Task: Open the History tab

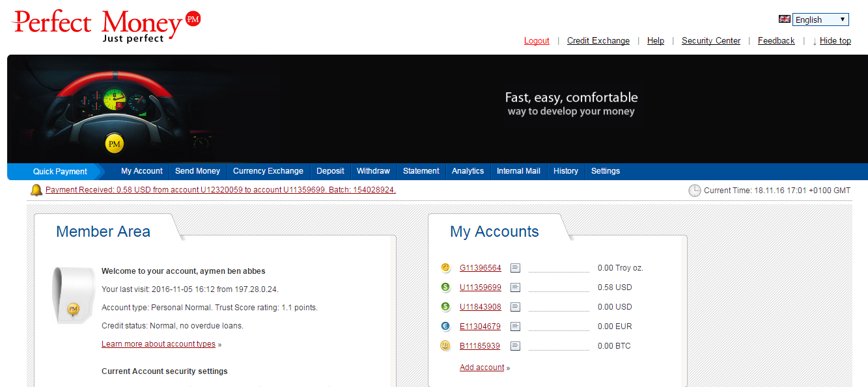Action: [566, 171]
